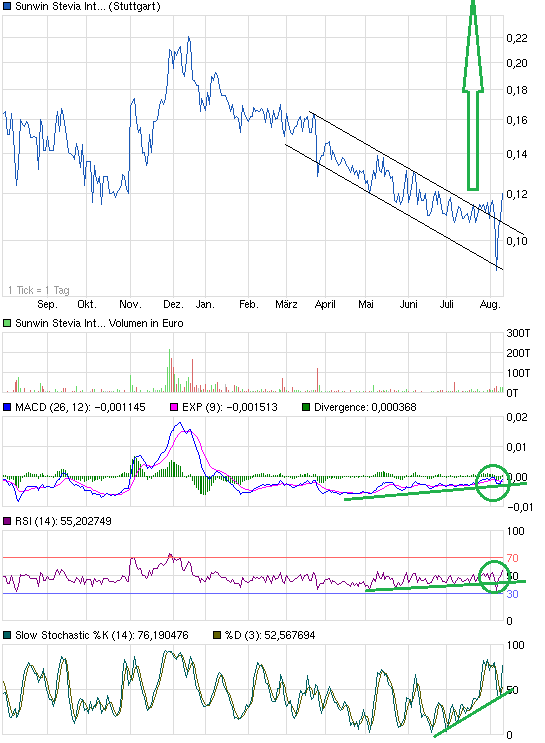The height and width of the screenshot is (743, 545).
Task: Click the 0T volume axis value
Action: point(512,393)
